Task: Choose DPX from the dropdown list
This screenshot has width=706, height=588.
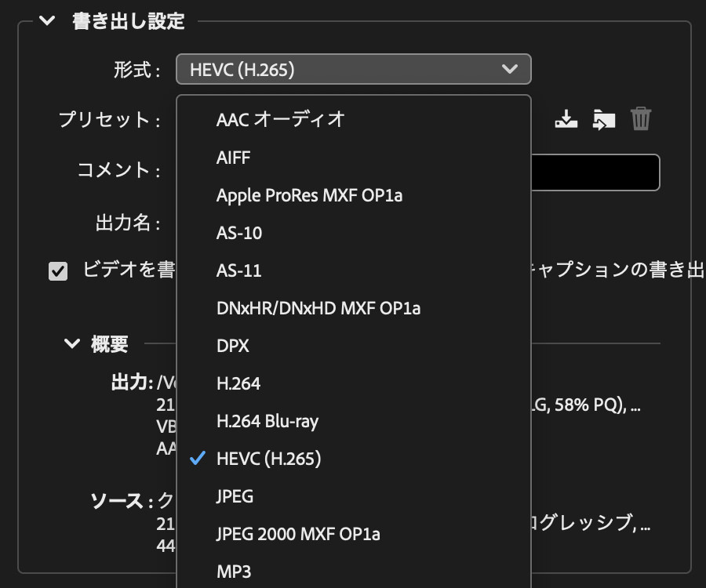Action: pyautogui.click(x=232, y=346)
